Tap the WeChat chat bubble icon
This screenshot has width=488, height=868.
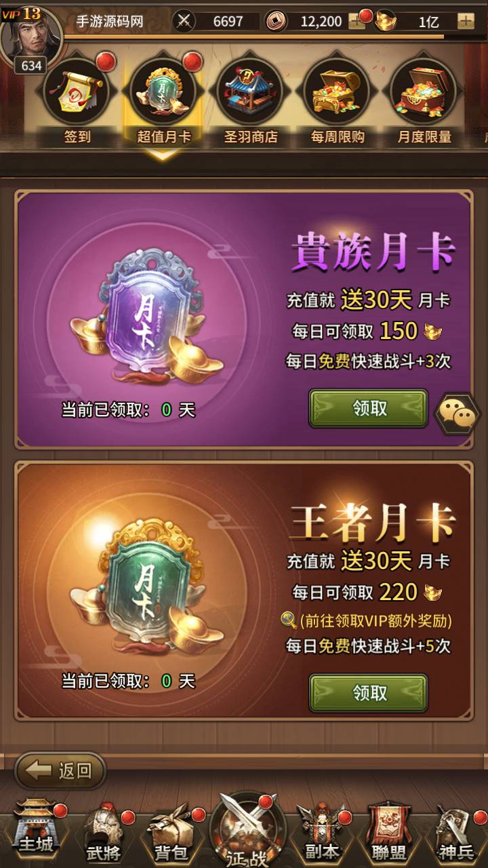[x=457, y=412]
